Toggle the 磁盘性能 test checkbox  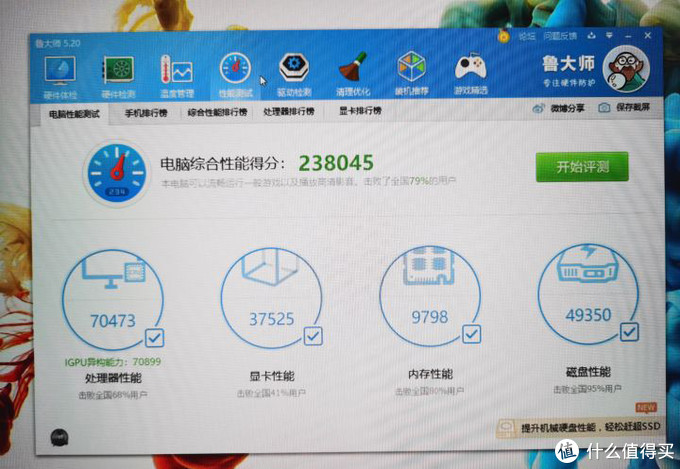pyautogui.click(x=629, y=332)
